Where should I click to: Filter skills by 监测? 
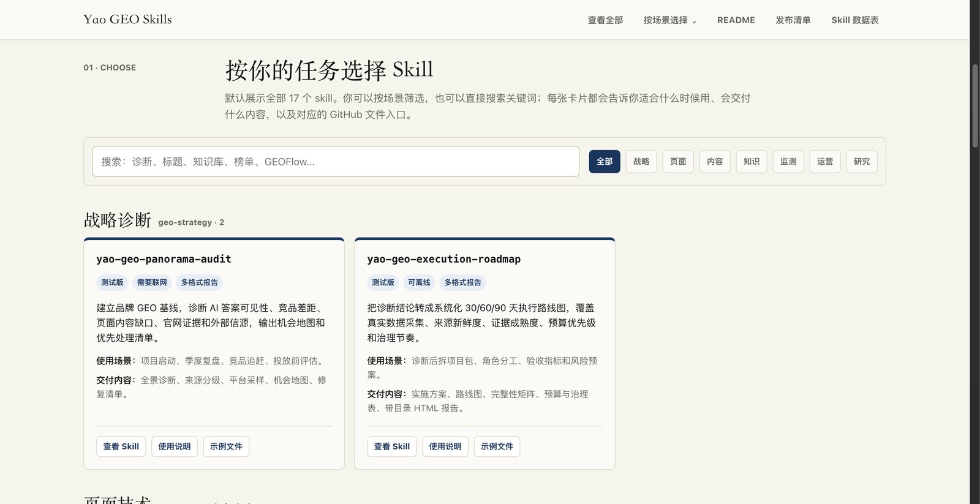tap(788, 162)
